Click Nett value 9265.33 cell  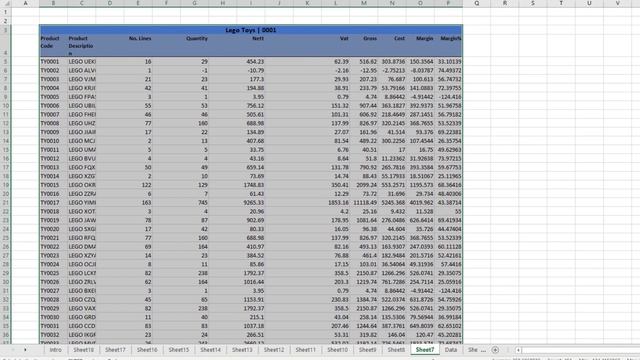[x=251, y=202]
